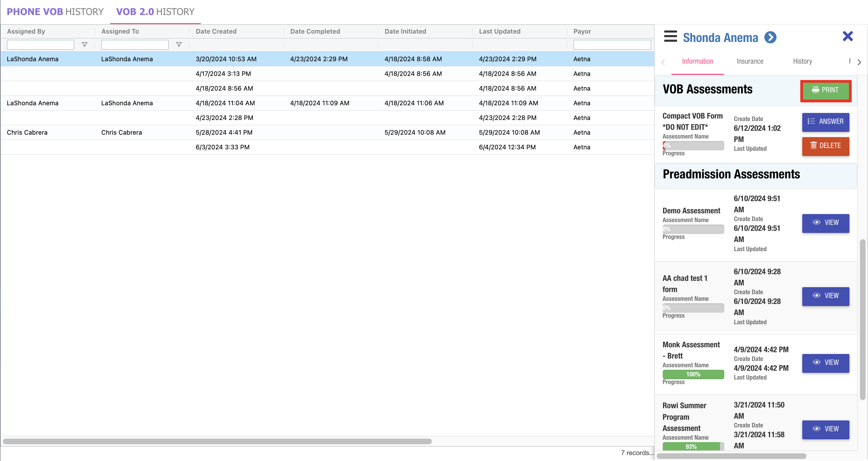
Task: Close the patient side panel with the X
Action: pos(847,36)
